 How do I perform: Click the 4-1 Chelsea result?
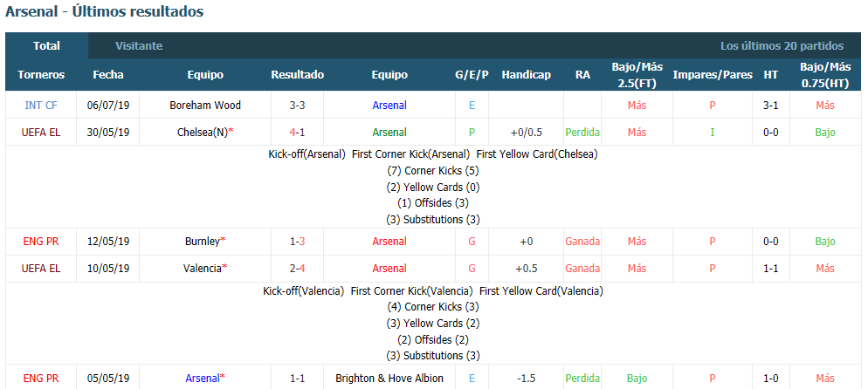(x=297, y=132)
